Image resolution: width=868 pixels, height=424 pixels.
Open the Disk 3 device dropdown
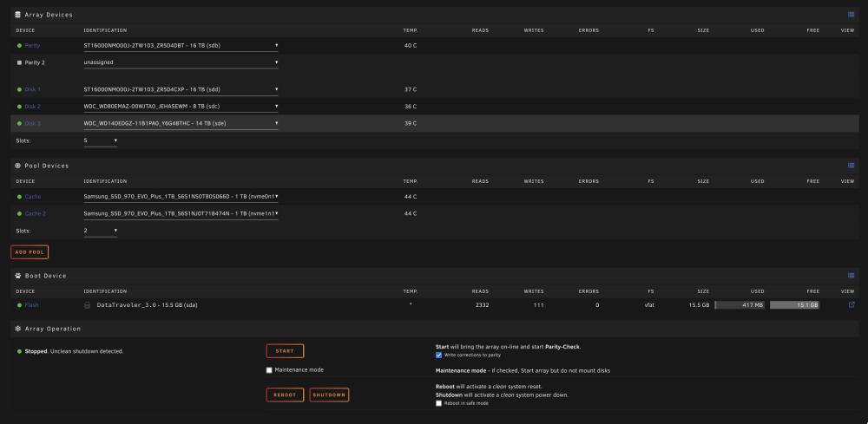181,123
